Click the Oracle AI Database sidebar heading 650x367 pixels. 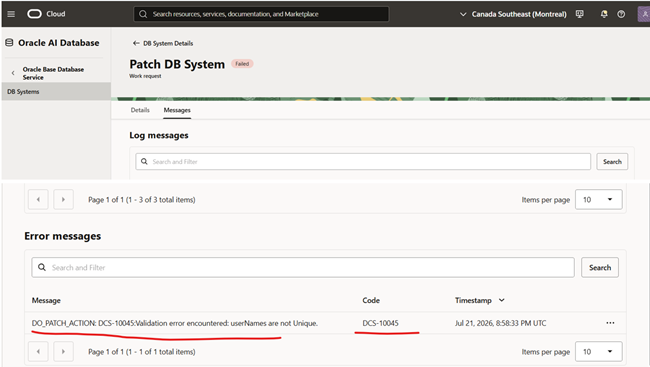point(58,43)
